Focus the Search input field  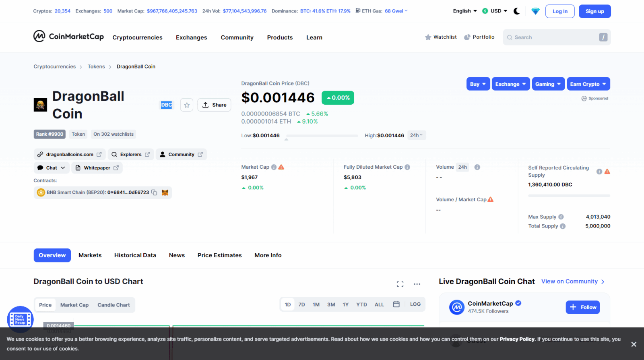click(557, 37)
